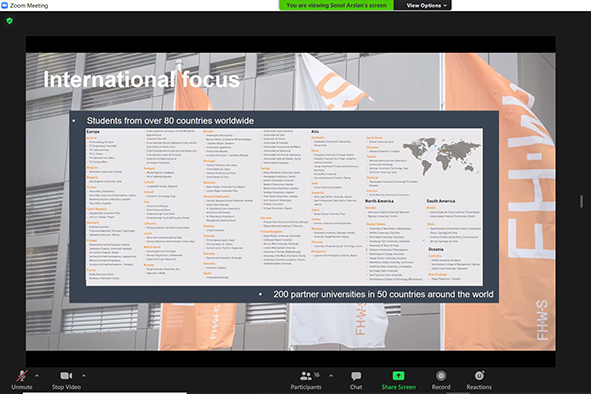Click the green encryption shield icon
591x394 pixels.
(x=10, y=21)
